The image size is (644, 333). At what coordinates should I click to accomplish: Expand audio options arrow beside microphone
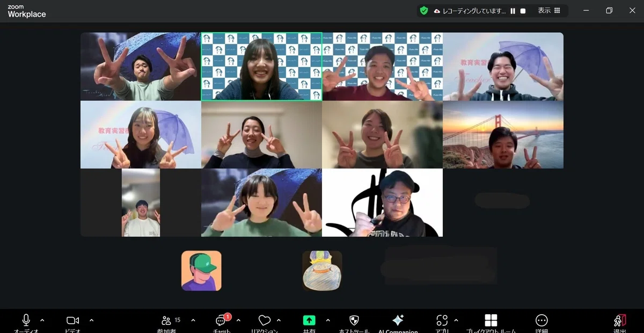point(42,320)
